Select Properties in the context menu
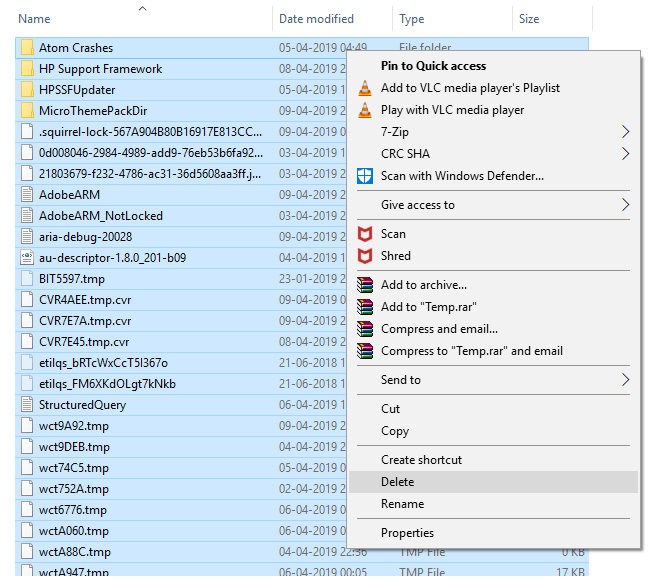 pos(407,533)
